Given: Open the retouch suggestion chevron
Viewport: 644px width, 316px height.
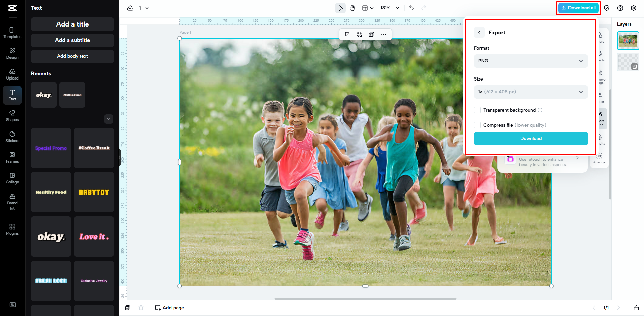Looking at the screenshot, I should 577,158.
